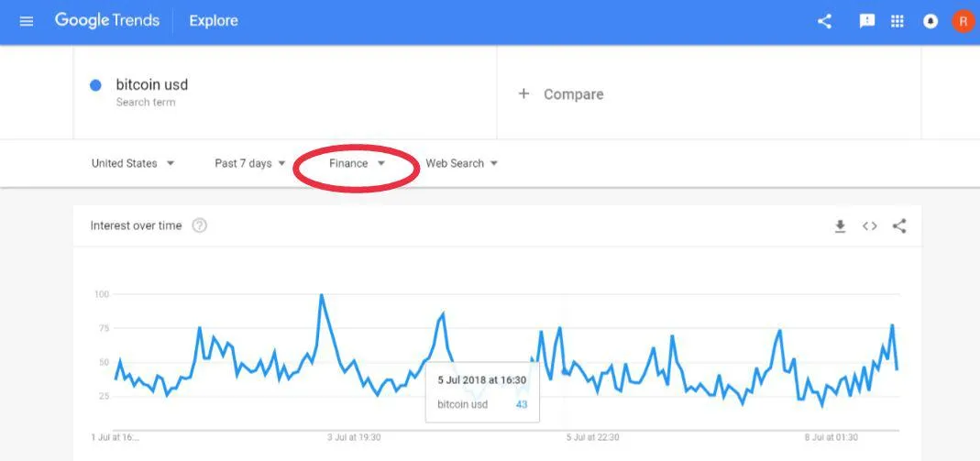Share the Interest over time chart
Screen dimensions: 980x461
click(x=899, y=226)
